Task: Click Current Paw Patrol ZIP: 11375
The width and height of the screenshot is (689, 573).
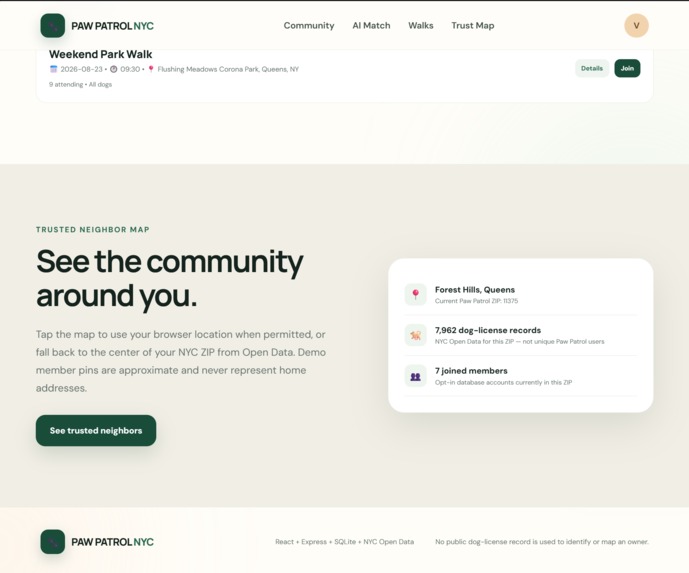Action: tap(476, 301)
